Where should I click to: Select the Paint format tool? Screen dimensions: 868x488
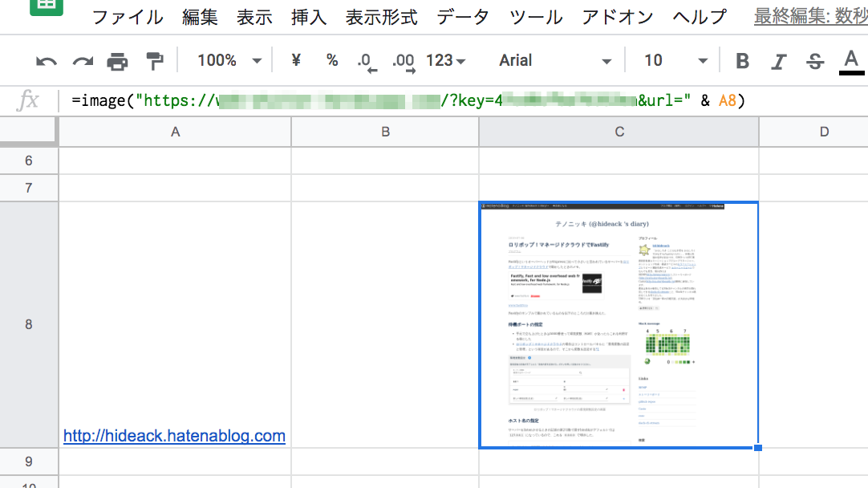[153, 60]
